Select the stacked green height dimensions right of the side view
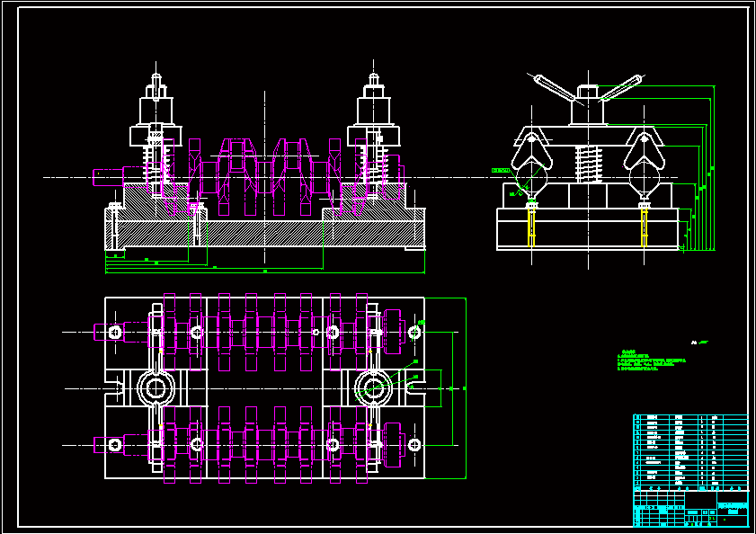The image size is (756, 534). point(698,168)
